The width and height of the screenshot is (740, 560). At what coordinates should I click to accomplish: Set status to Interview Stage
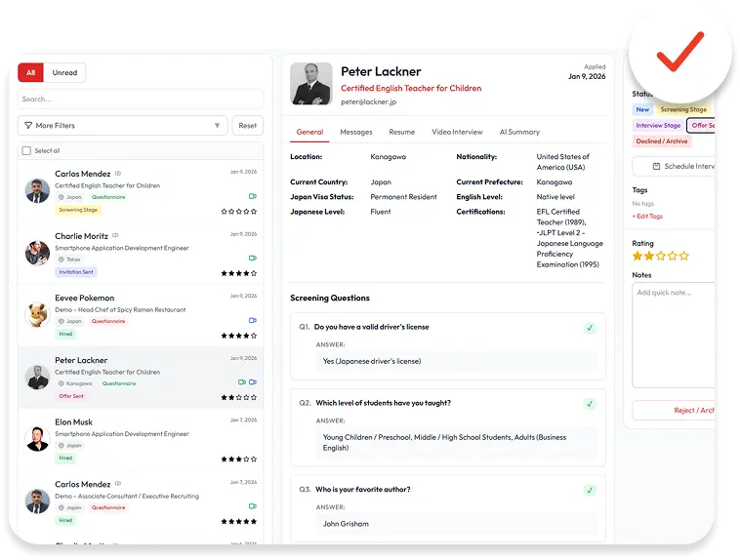pos(658,126)
